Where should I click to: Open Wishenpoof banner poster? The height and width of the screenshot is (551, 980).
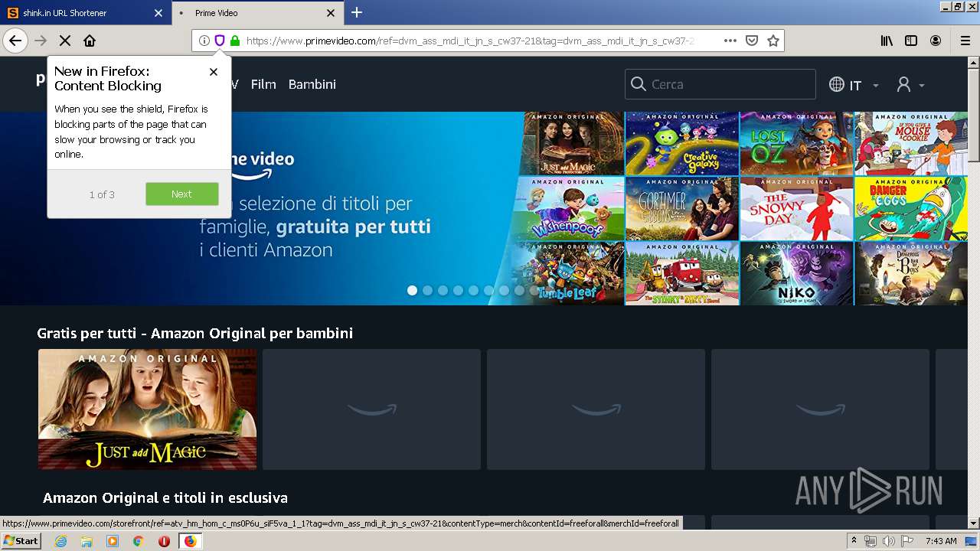click(x=570, y=209)
